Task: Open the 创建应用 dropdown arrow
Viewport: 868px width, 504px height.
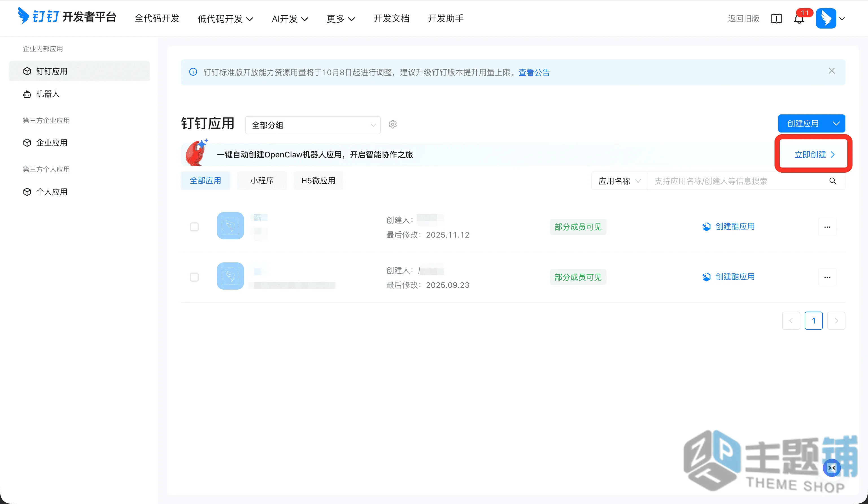Action: coord(836,123)
